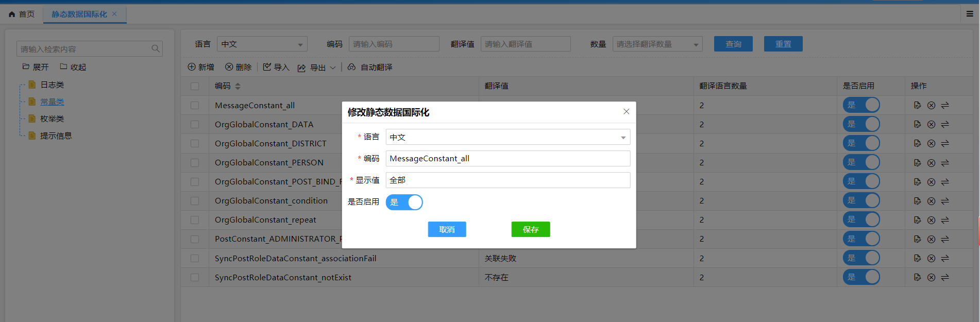Click delete icon in SyncPostRoleDataConstant_associationFail row

931,258
